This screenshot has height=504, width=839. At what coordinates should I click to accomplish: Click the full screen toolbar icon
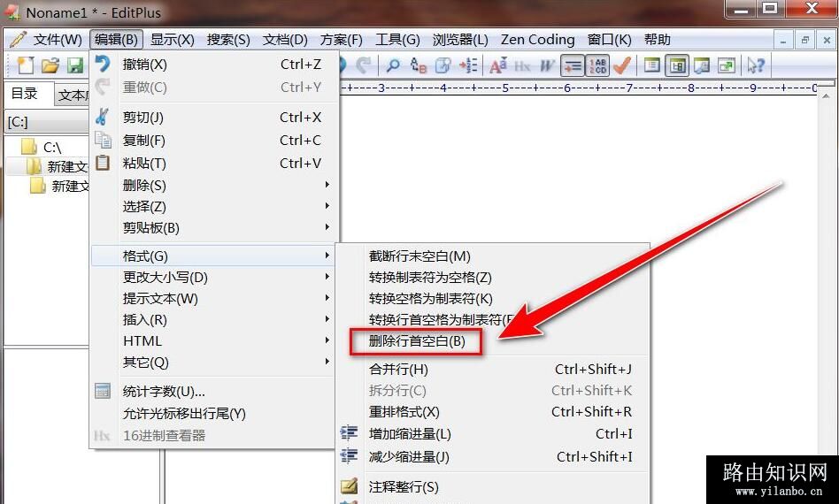tap(726, 65)
